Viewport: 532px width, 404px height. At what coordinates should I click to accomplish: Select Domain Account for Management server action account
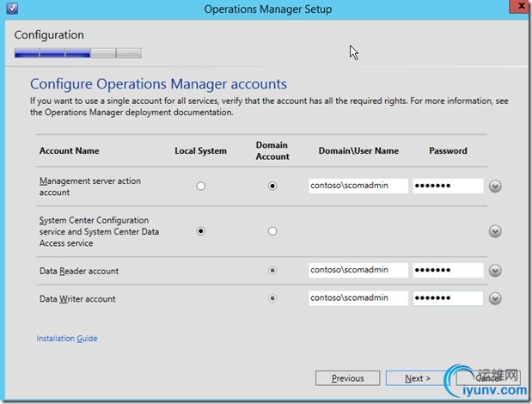[x=272, y=186]
